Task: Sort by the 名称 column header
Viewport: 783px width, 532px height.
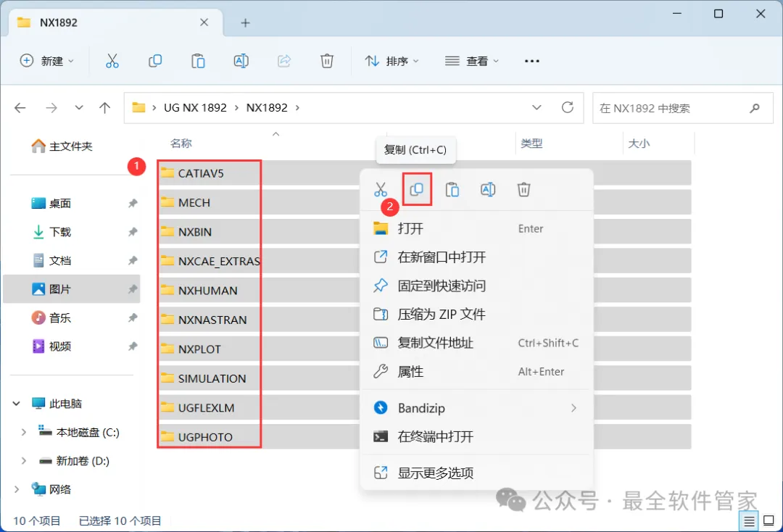Action: [x=181, y=144]
